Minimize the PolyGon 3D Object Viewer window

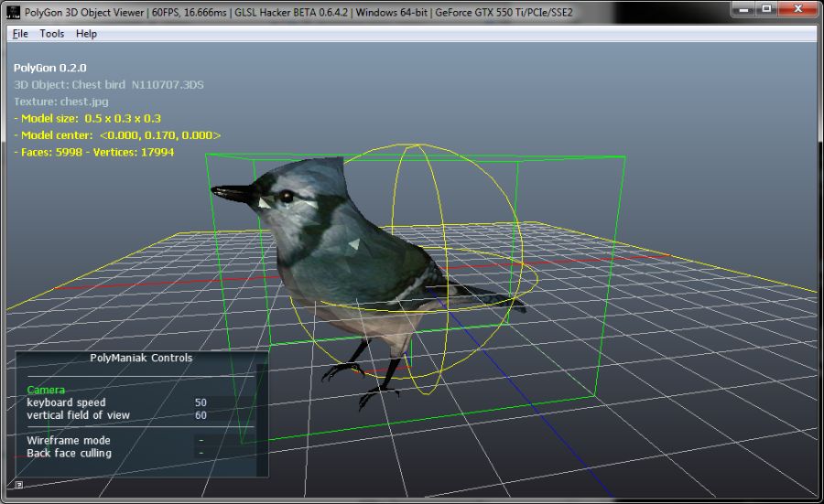(743, 9)
